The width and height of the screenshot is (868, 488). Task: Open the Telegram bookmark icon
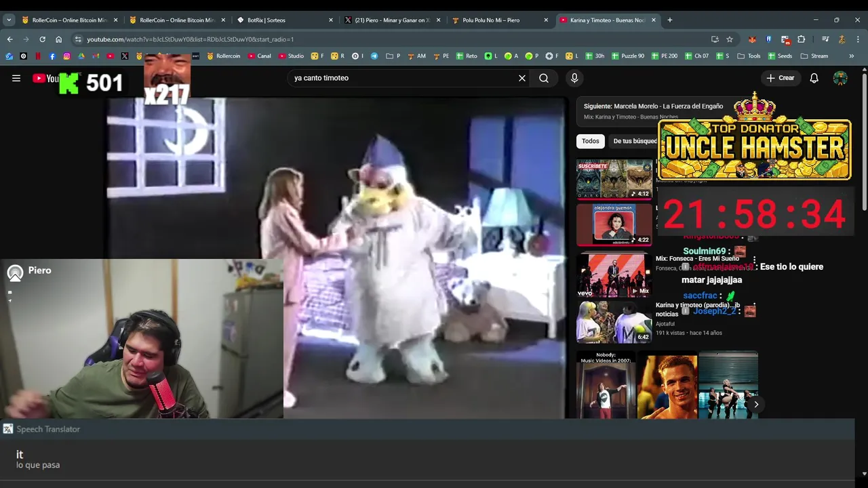point(374,56)
